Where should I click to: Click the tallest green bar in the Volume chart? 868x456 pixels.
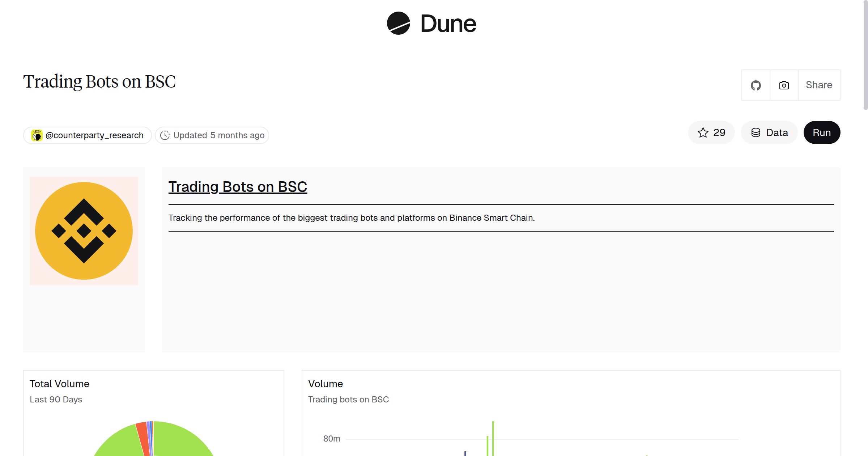(493, 438)
